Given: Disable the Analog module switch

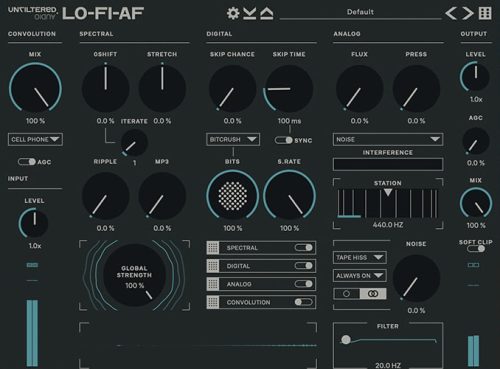Looking at the screenshot, I should pos(304,284).
